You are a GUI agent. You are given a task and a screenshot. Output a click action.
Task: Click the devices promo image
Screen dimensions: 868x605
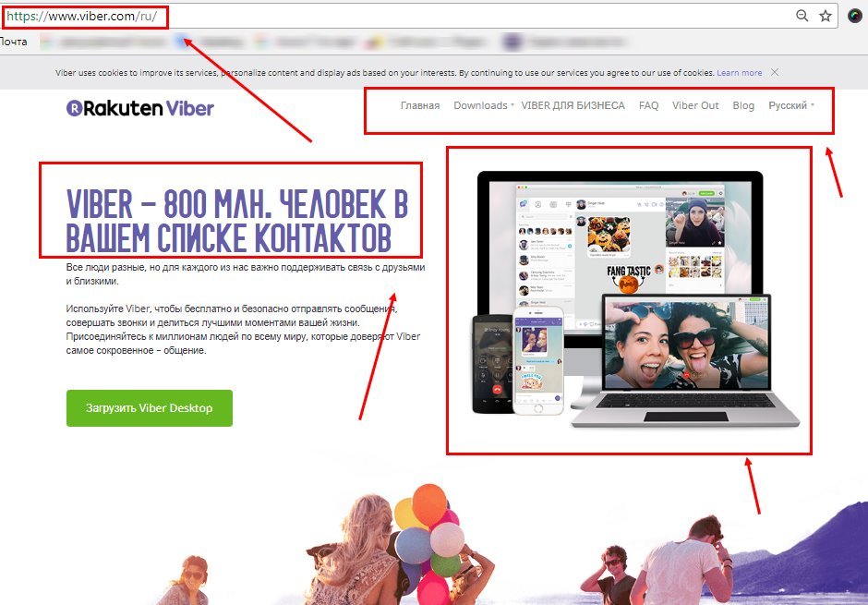(x=635, y=299)
